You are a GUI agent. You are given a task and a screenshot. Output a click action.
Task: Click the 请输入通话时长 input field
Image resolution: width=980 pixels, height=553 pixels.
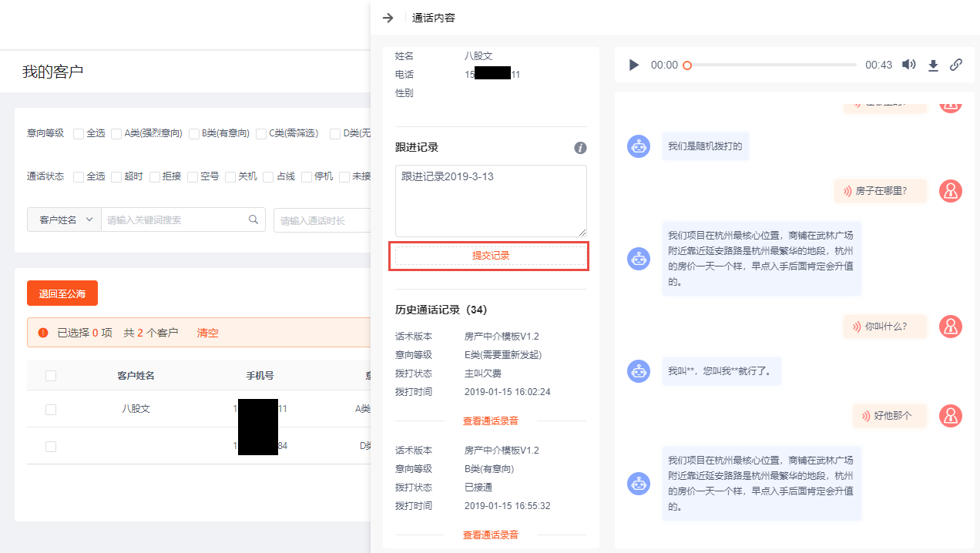pos(322,220)
